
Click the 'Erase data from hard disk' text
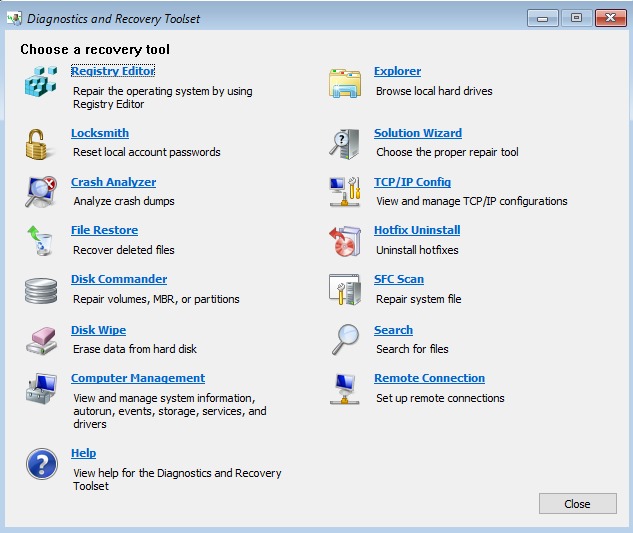[x=135, y=349]
